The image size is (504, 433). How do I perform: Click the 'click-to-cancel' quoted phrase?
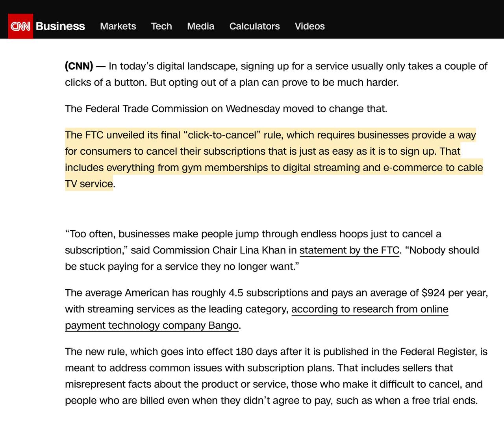(222, 135)
